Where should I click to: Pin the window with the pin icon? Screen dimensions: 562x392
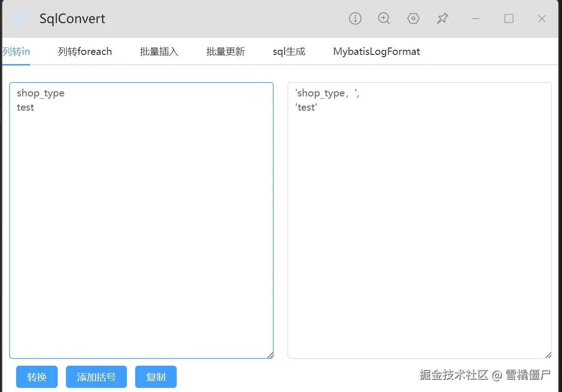click(x=442, y=18)
